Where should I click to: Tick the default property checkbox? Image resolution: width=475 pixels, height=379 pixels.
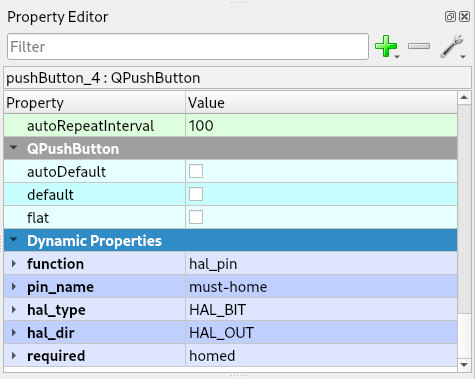[196, 194]
